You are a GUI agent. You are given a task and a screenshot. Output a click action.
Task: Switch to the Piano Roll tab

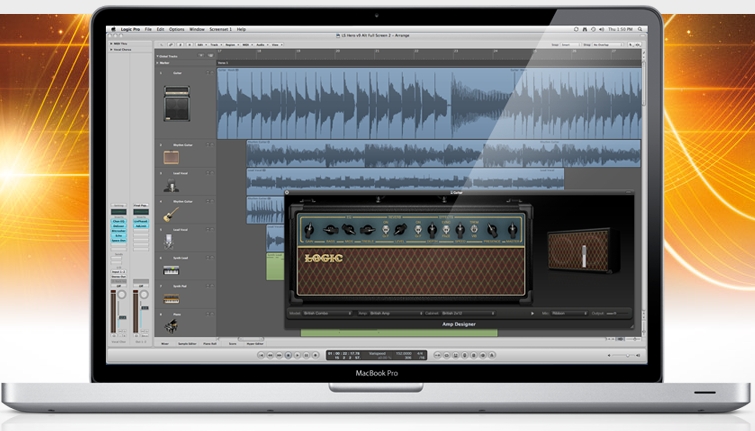pyautogui.click(x=210, y=344)
